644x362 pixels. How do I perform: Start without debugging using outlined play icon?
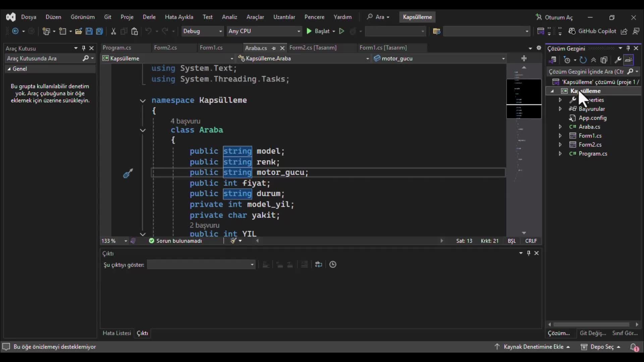click(342, 31)
